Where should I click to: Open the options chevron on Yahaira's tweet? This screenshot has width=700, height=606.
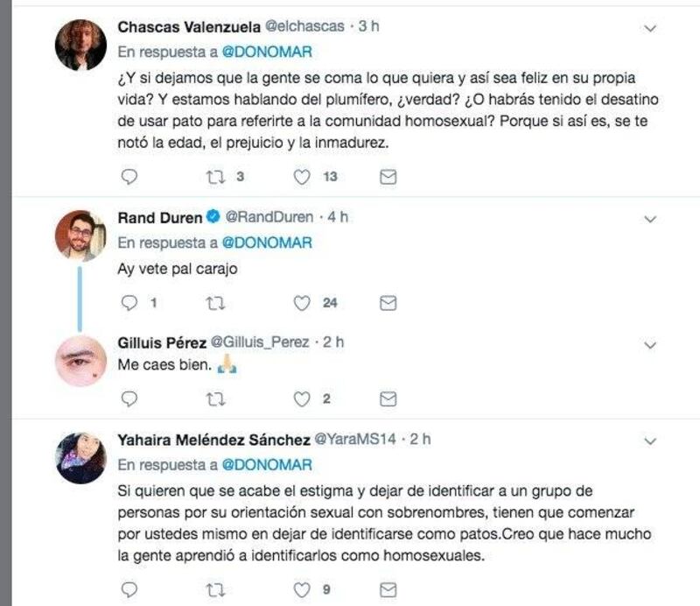(650, 441)
